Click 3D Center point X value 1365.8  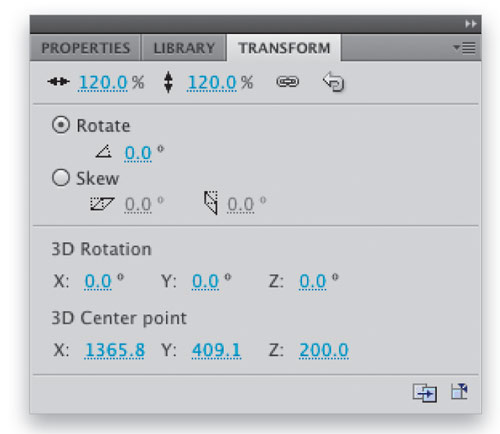[115, 350]
